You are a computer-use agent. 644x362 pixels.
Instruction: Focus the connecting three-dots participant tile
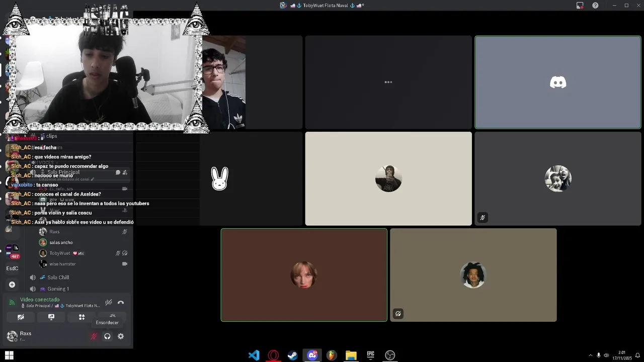388,82
